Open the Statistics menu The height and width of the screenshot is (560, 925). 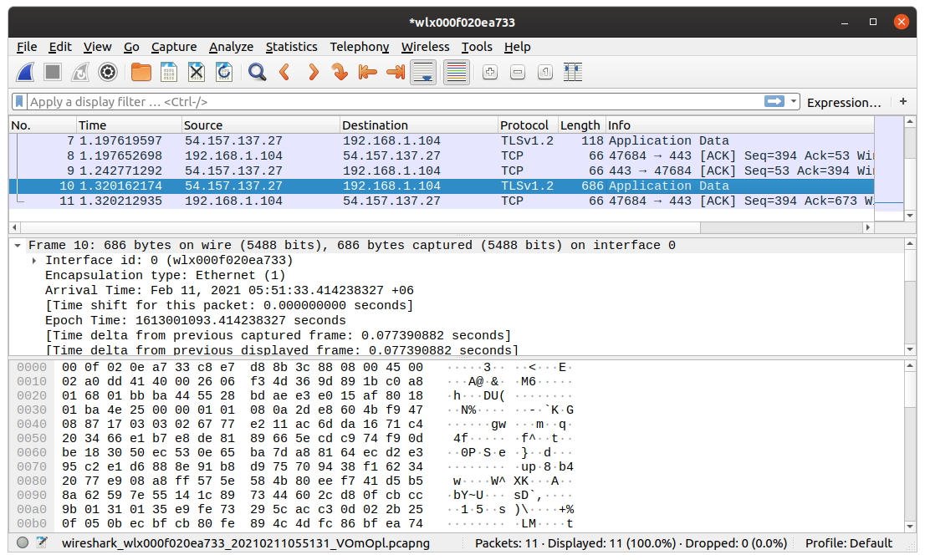coord(291,47)
